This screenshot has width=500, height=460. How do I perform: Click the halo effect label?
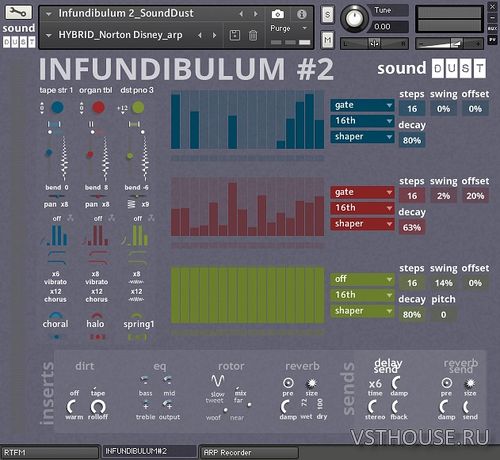[95, 324]
